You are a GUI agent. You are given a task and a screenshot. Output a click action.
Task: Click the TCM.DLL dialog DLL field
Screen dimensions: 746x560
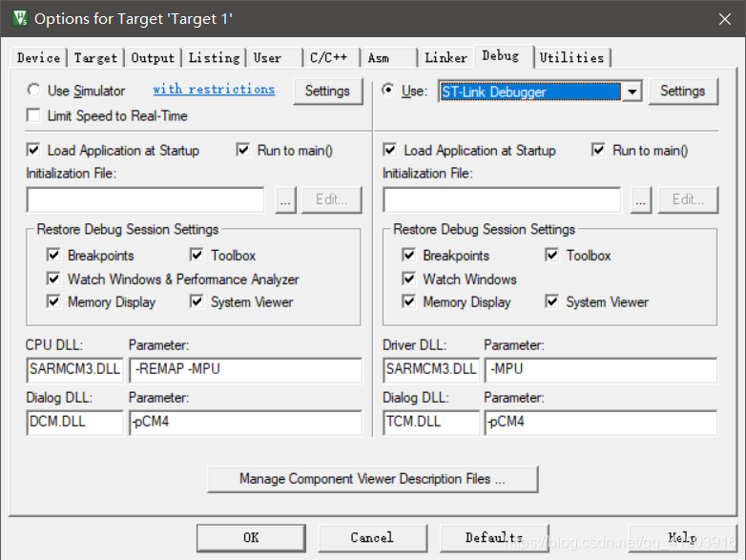coord(431,423)
